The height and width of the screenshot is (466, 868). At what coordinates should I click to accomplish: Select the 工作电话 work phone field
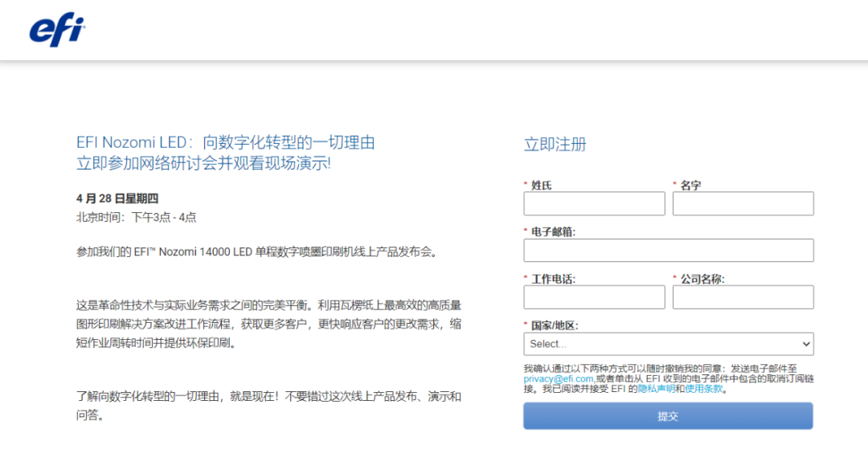click(594, 297)
